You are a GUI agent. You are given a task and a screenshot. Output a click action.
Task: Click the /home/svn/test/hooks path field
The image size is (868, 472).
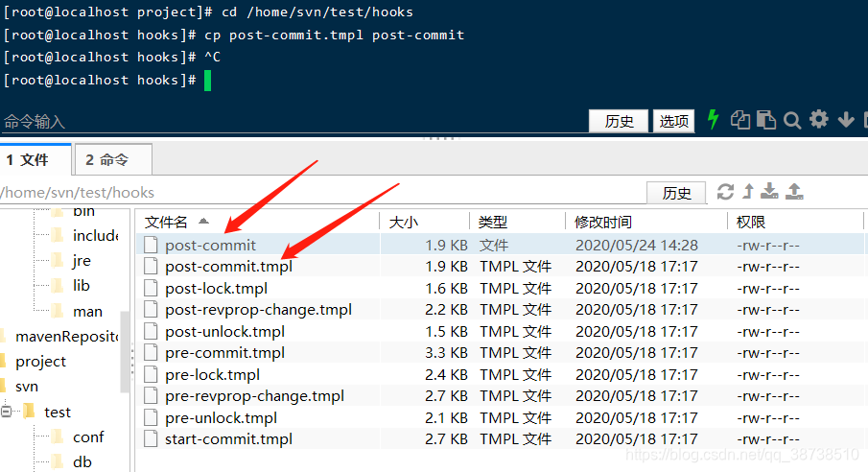(321, 192)
